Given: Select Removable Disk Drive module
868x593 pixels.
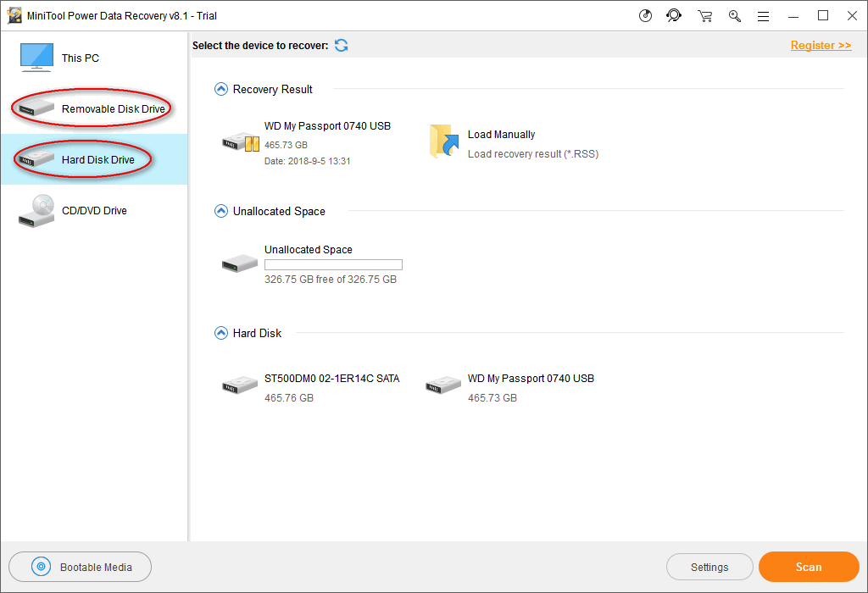Looking at the screenshot, I should click(93, 108).
